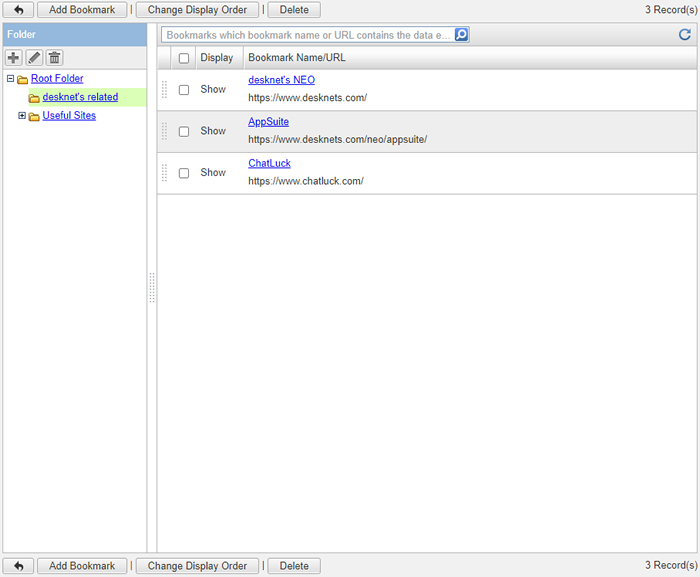The width and height of the screenshot is (700, 577).
Task: Click the bottom back arrow button
Action: tap(18, 566)
